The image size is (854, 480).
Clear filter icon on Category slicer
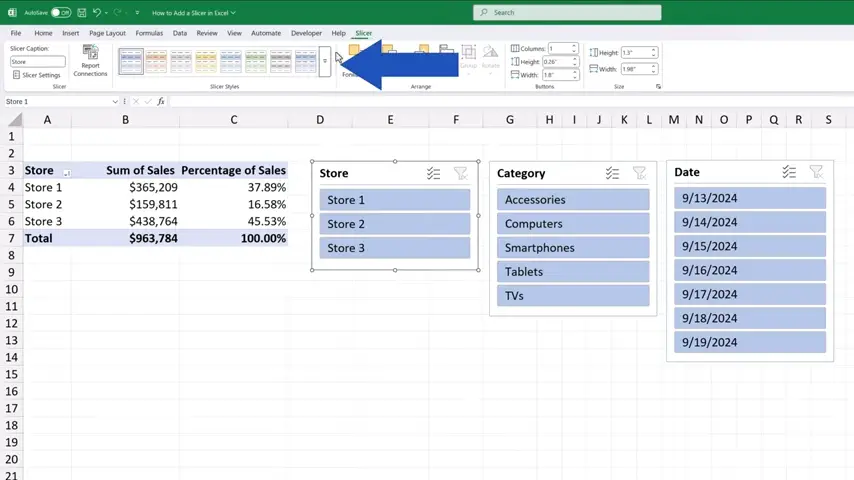(639, 173)
